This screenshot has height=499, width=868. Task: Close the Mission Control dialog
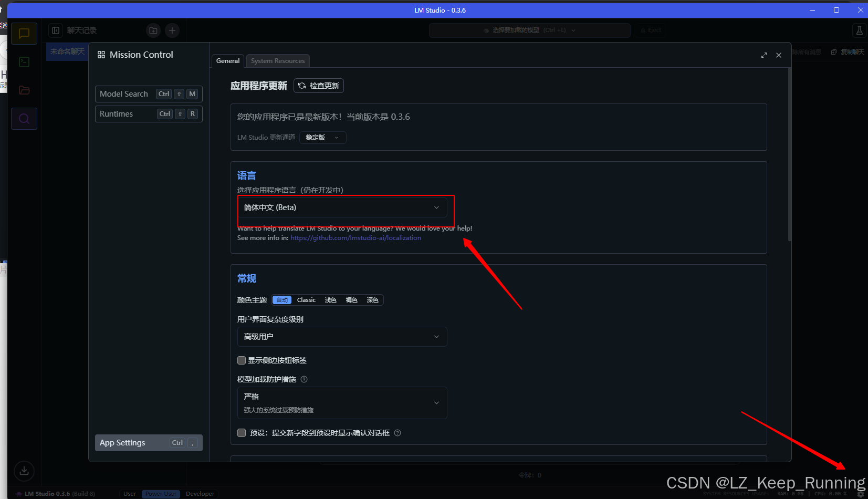[x=779, y=55]
